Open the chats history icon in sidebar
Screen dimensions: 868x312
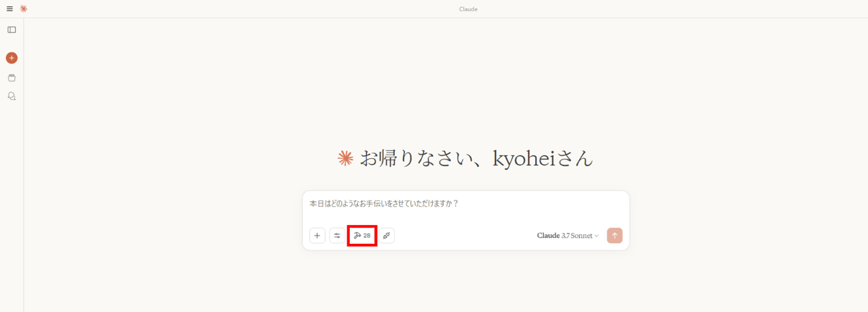(12, 96)
